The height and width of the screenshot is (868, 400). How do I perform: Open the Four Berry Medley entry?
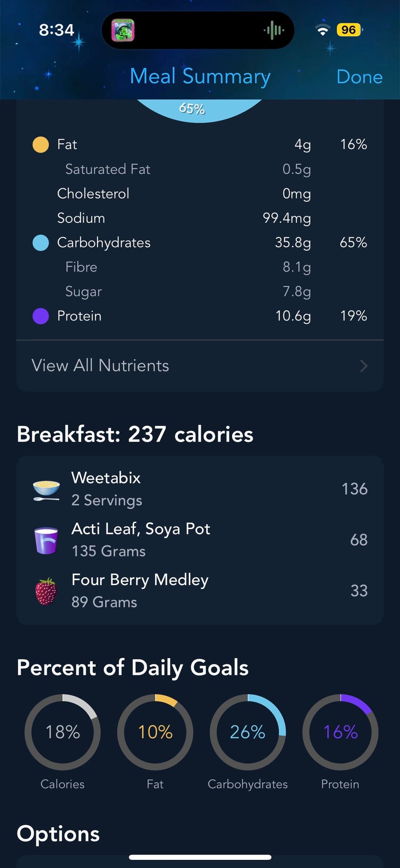[x=200, y=591]
